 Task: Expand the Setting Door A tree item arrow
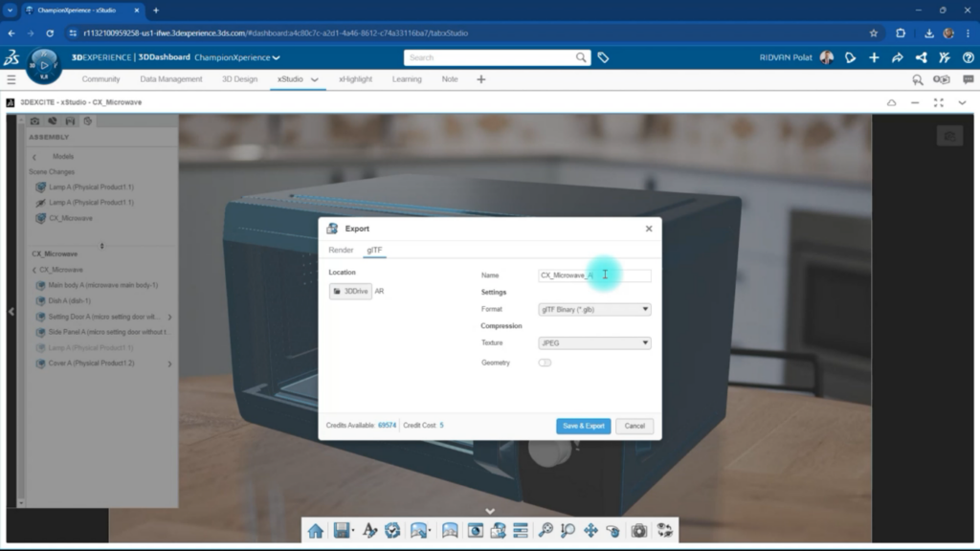(x=169, y=317)
